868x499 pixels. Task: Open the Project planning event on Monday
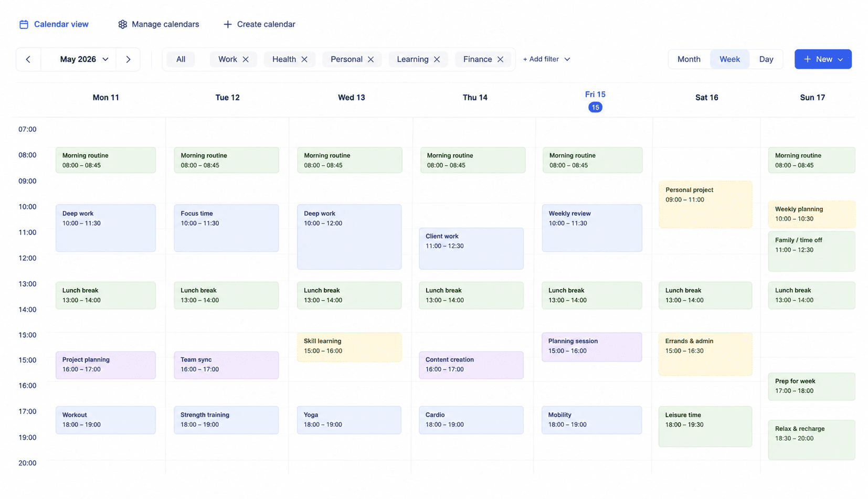click(x=105, y=365)
